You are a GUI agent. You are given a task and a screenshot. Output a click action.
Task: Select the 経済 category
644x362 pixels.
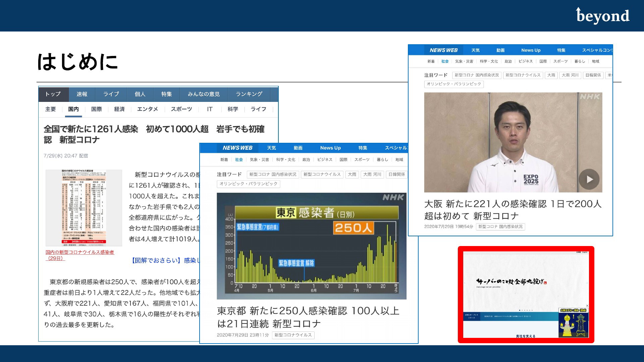click(119, 109)
